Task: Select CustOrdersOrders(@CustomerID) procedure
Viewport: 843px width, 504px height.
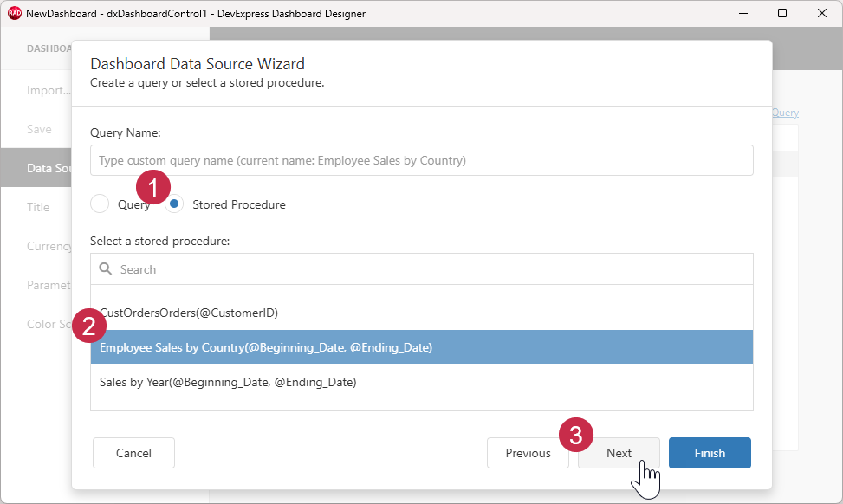Action: (421, 313)
